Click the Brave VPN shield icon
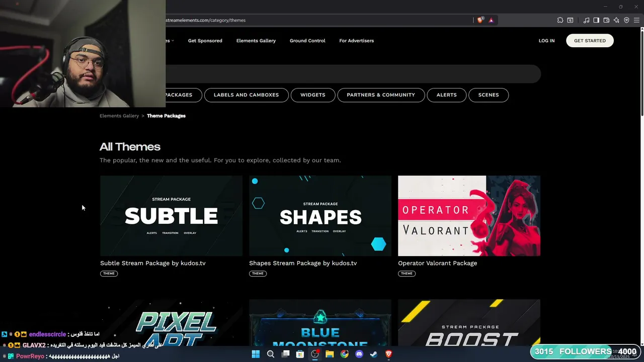Screen dimensions: 644x362 click(626, 20)
